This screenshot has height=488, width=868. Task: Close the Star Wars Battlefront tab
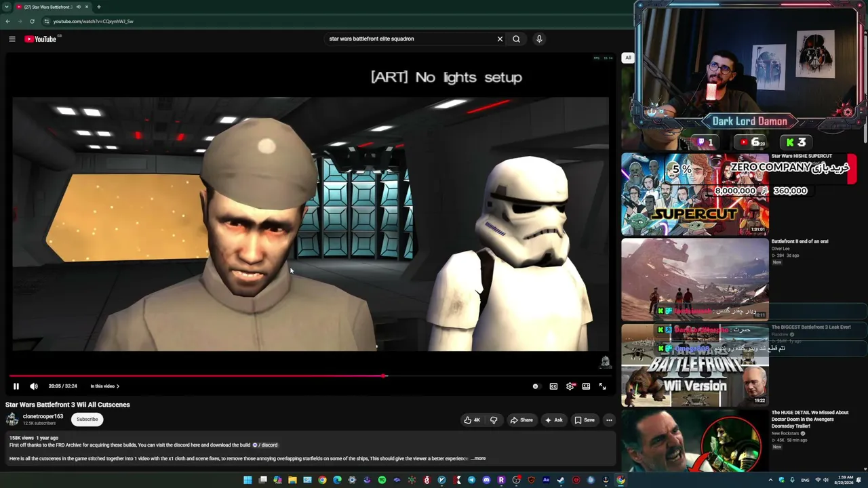click(x=87, y=7)
